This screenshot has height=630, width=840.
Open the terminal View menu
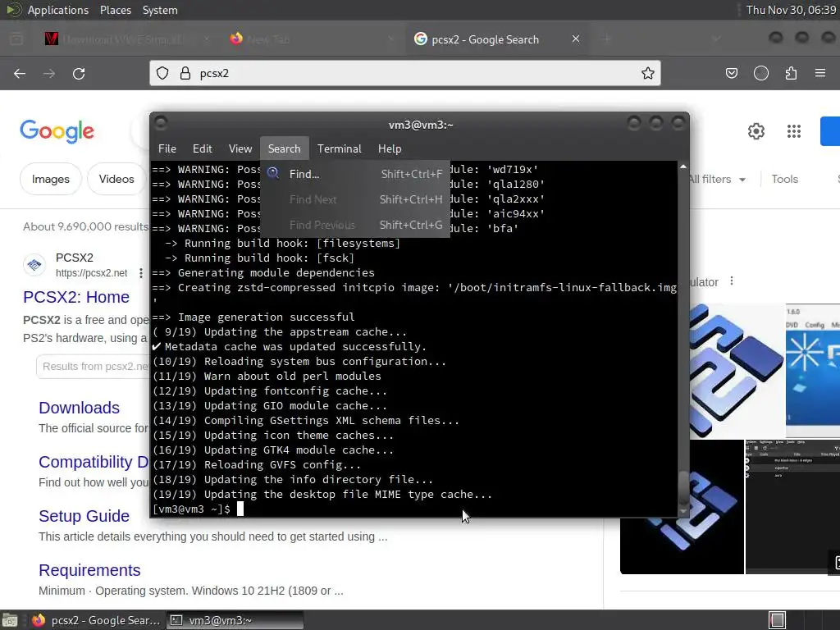(240, 149)
